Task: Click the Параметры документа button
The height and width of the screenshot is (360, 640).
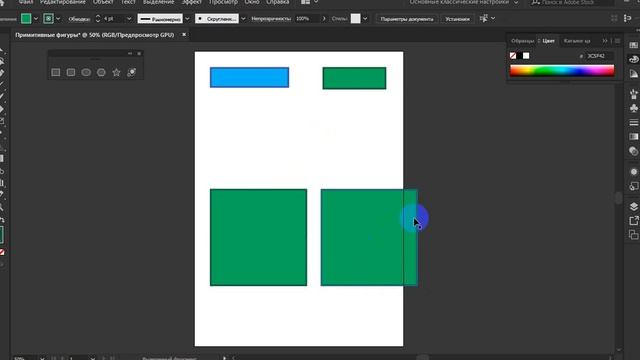Action: click(407, 19)
